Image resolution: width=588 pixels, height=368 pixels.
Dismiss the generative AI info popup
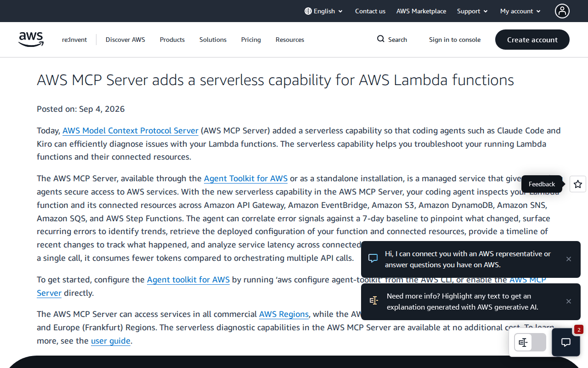pyautogui.click(x=569, y=301)
